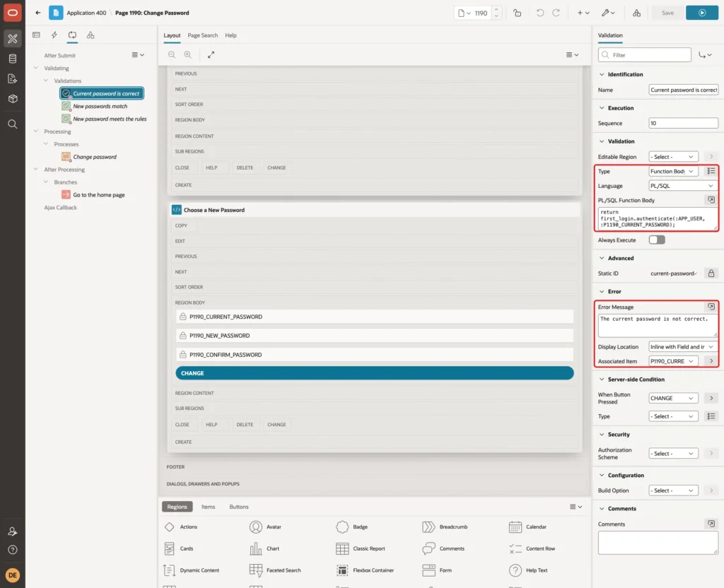Open the Language PL/SQL dropdown
The image size is (724, 588).
click(684, 186)
